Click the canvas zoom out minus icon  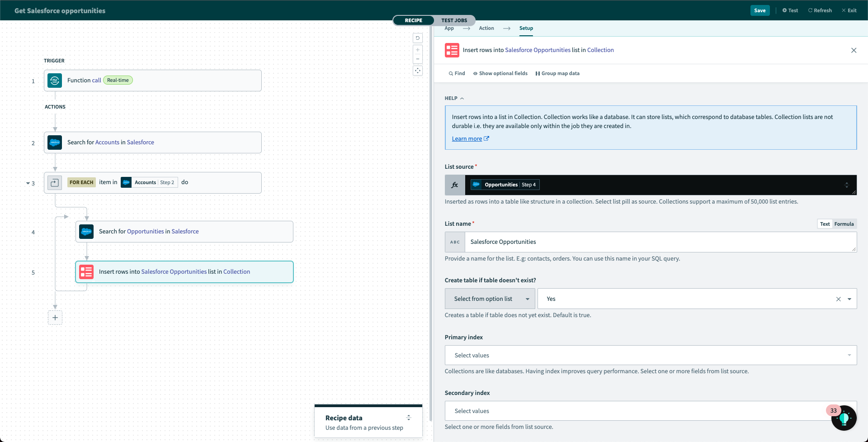418,59
